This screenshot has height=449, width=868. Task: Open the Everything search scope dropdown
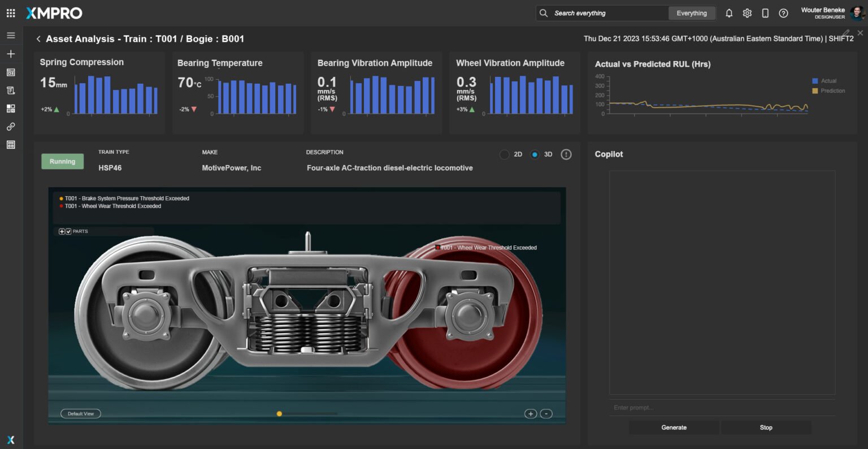point(691,13)
